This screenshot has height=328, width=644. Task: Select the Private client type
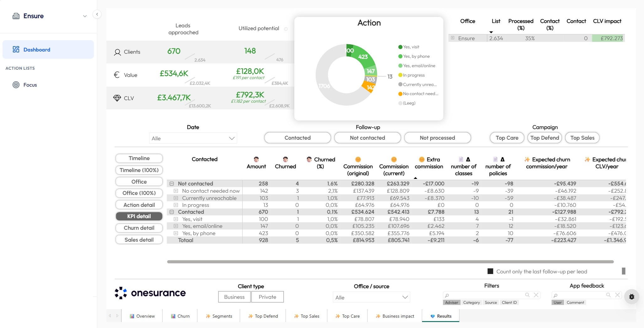point(267,297)
